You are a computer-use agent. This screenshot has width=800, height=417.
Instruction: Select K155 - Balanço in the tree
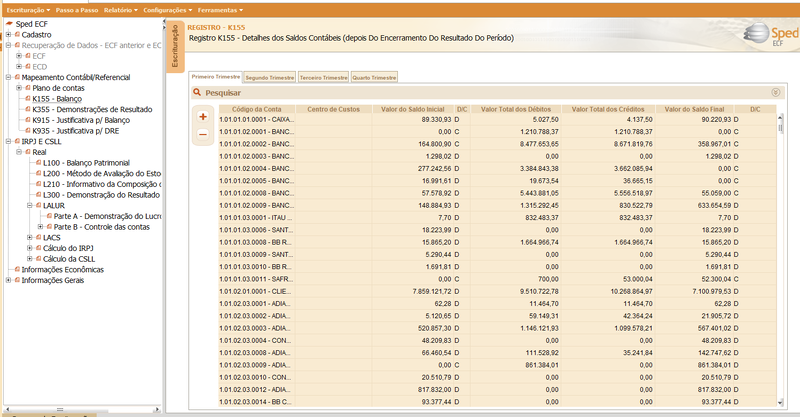click(x=57, y=99)
